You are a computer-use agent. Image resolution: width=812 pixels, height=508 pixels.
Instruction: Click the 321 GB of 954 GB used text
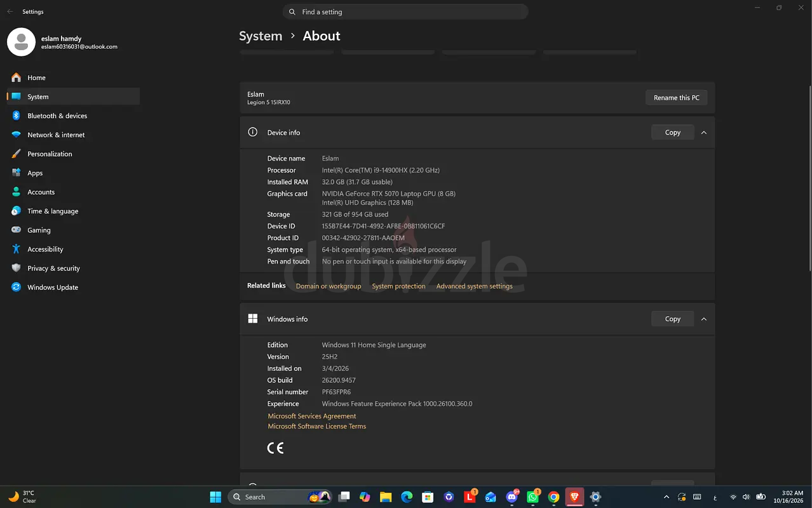(x=355, y=215)
